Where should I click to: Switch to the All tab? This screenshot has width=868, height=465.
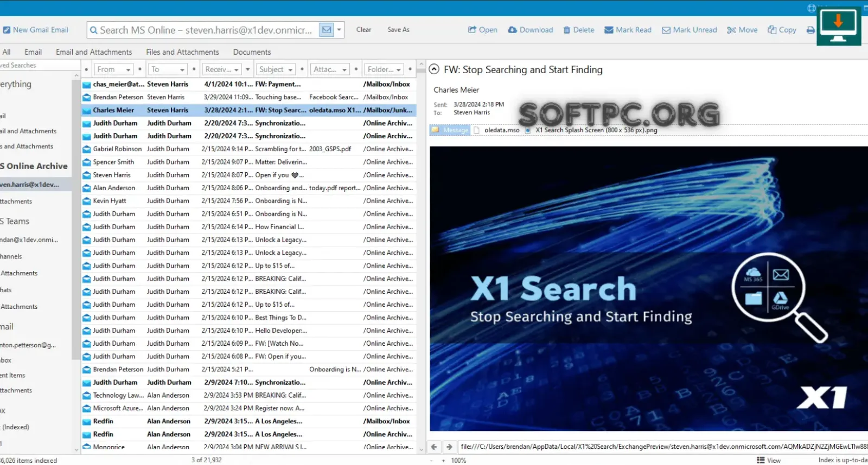[x=7, y=52]
